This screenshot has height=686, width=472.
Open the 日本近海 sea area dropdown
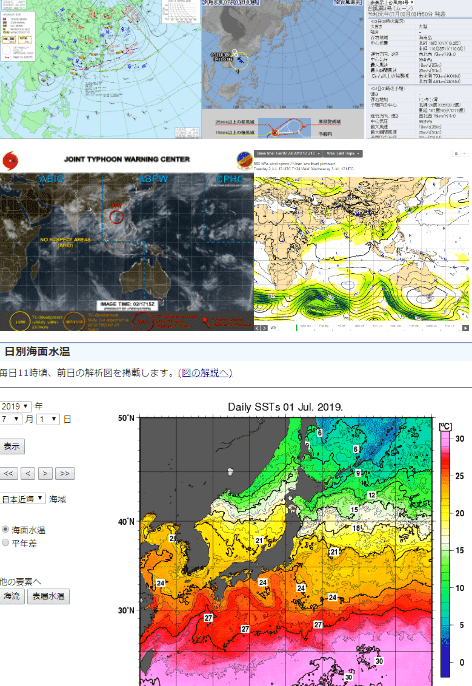point(23,498)
